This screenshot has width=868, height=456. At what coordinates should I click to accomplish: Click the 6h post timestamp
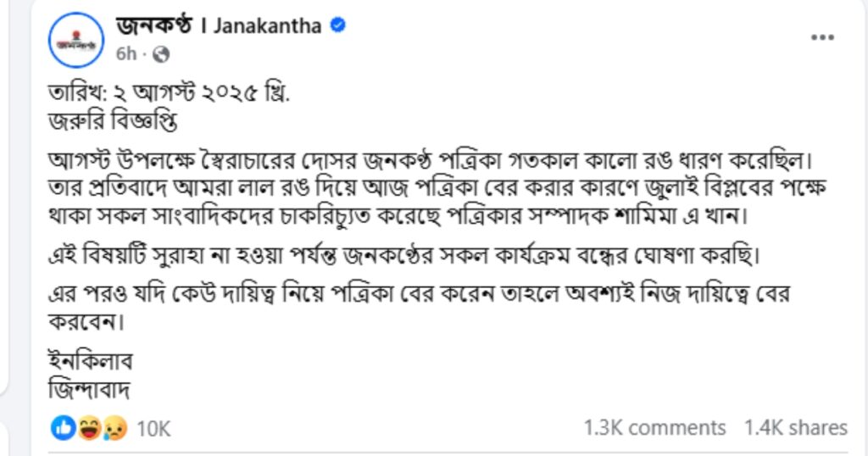(125, 53)
